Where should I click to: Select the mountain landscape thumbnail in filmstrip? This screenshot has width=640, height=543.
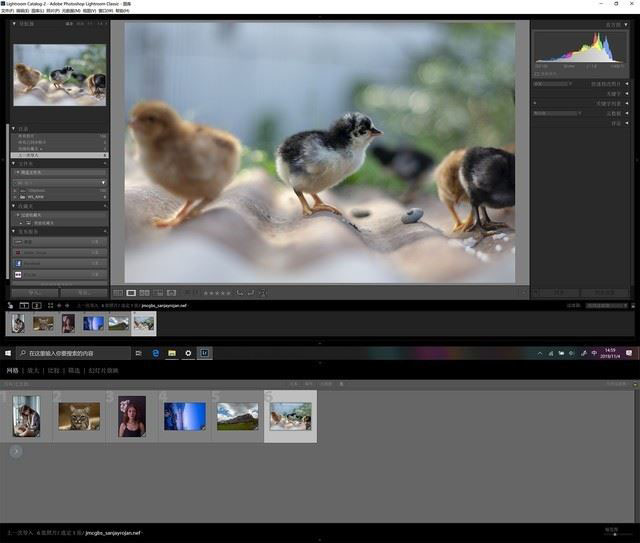tap(118, 323)
